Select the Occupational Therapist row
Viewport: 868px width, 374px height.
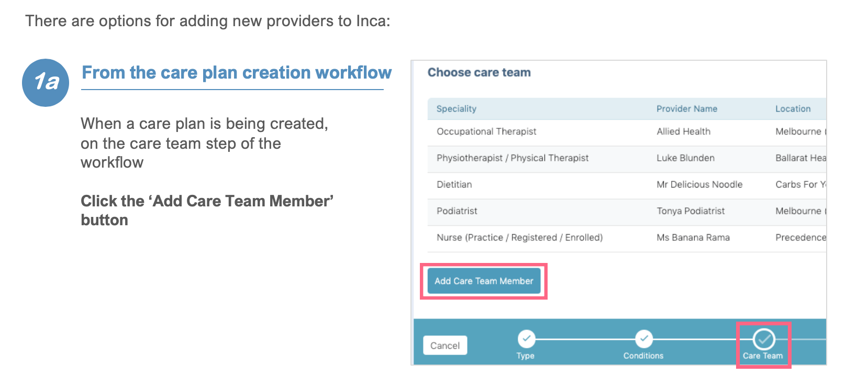[627, 132]
